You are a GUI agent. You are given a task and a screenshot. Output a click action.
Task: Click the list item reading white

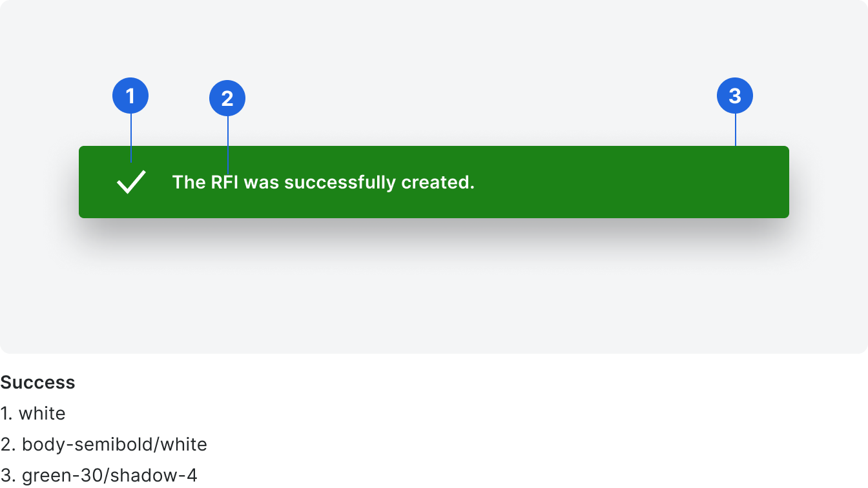coord(33,413)
